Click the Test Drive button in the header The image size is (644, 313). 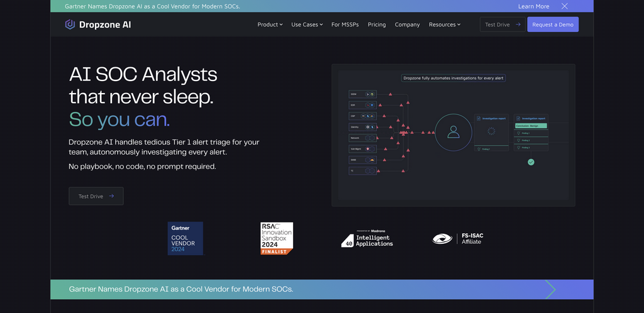[502, 25]
